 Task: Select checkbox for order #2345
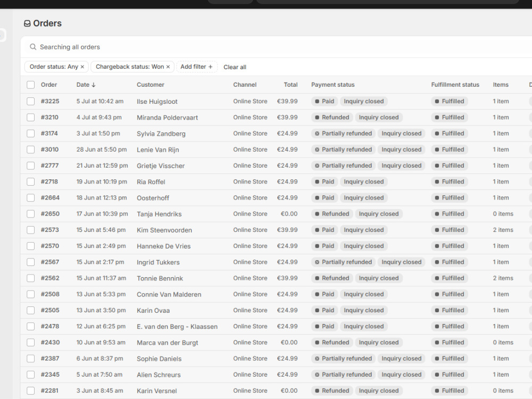[x=30, y=375]
